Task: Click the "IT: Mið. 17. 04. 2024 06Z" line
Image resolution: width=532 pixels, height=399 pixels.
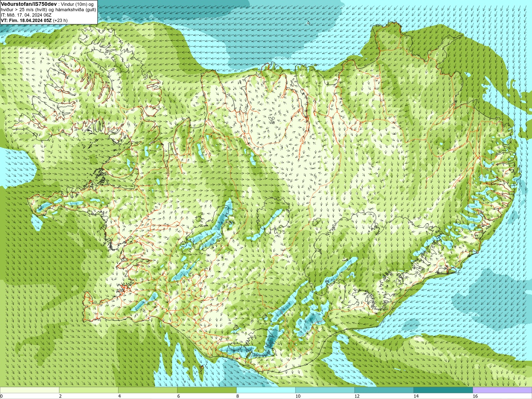Action: pos(26,15)
